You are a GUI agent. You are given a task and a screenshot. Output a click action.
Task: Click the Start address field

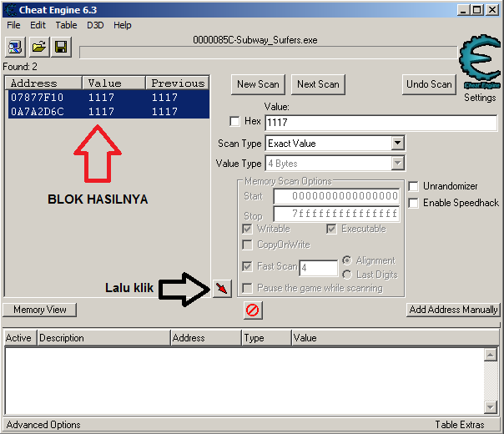pyautogui.click(x=336, y=196)
